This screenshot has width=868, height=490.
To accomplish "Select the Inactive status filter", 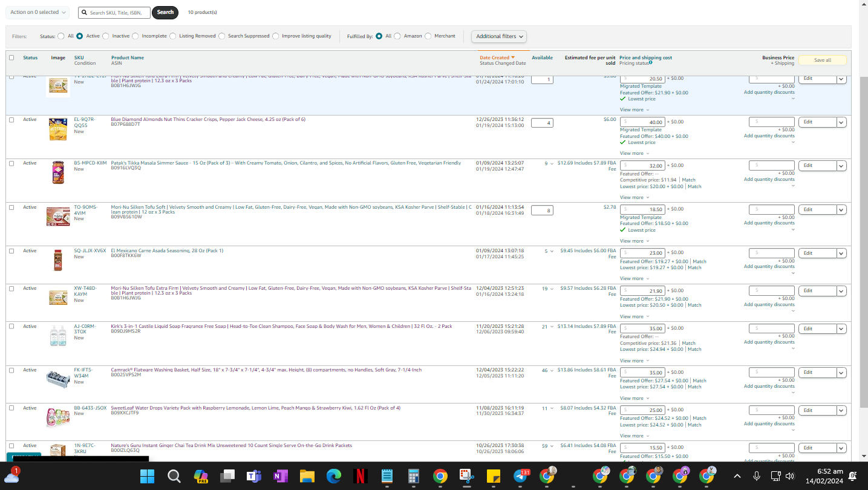I will (106, 36).
